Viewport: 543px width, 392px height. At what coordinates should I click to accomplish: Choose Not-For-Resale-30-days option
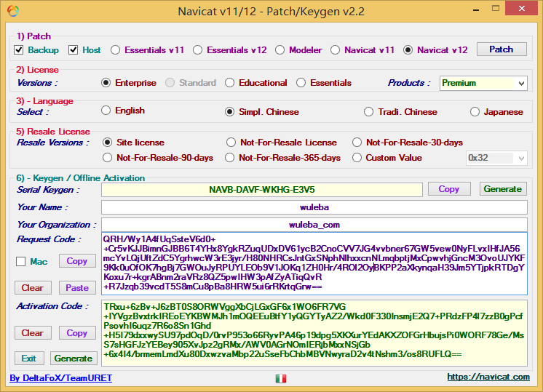357,143
